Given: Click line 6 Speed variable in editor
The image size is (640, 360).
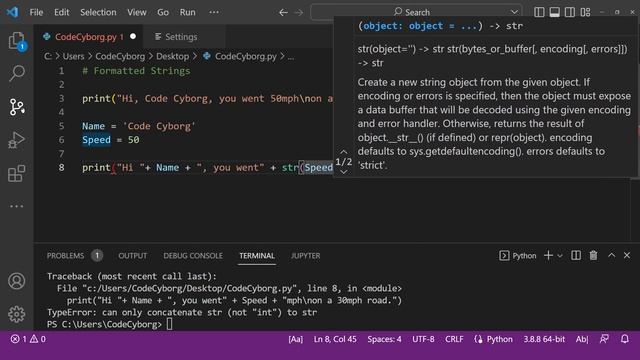Looking at the screenshot, I should pyautogui.click(x=96, y=140).
